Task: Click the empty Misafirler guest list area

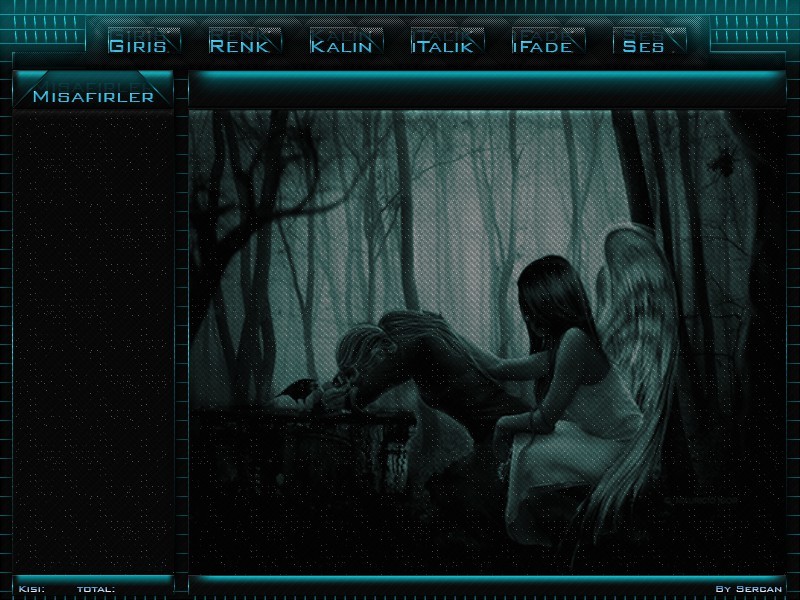Action: [93, 342]
